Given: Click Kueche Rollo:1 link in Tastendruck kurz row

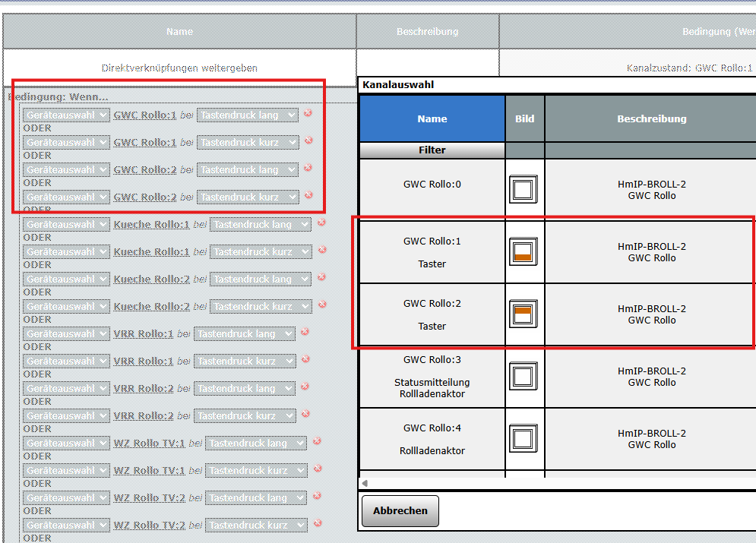Looking at the screenshot, I should (151, 252).
